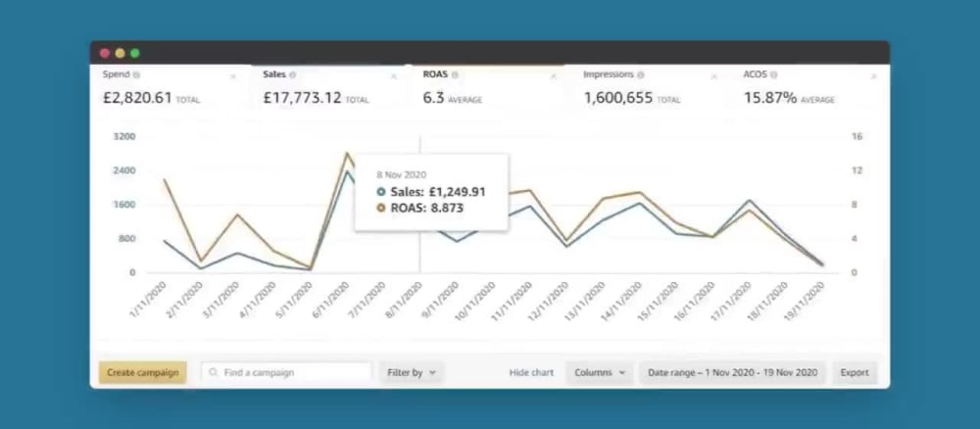Click the magnifier icon in the campaign search box
This screenshot has height=429, width=980.
(x=214, y=372)
